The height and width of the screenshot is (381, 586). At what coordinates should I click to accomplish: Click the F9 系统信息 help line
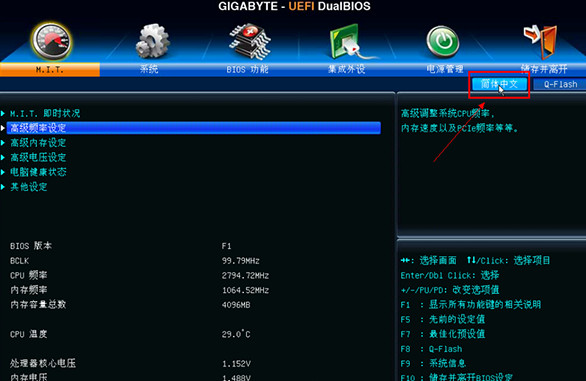point(434,363)
